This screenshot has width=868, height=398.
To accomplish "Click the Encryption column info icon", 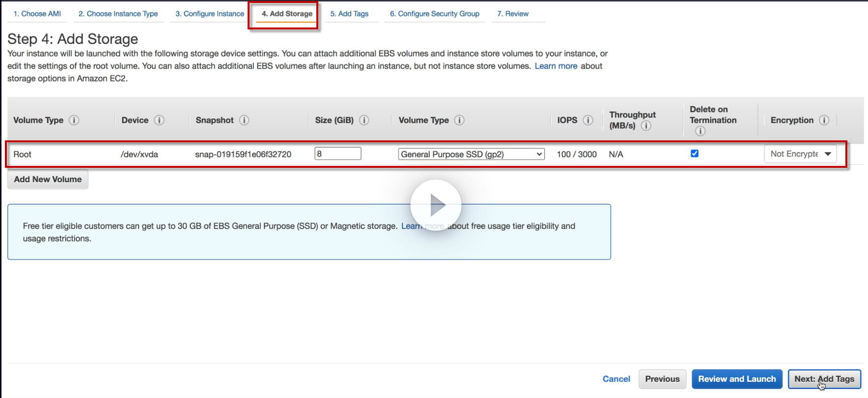I will 824,120.
